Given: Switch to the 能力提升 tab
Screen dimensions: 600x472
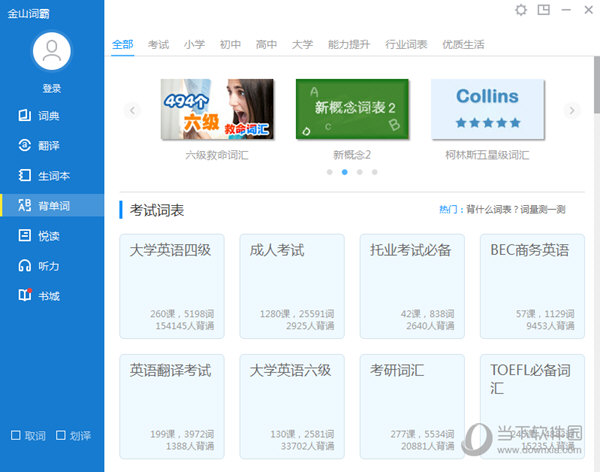Looking at the screenshot, I should pyautogui.click(x=349, y=44).
